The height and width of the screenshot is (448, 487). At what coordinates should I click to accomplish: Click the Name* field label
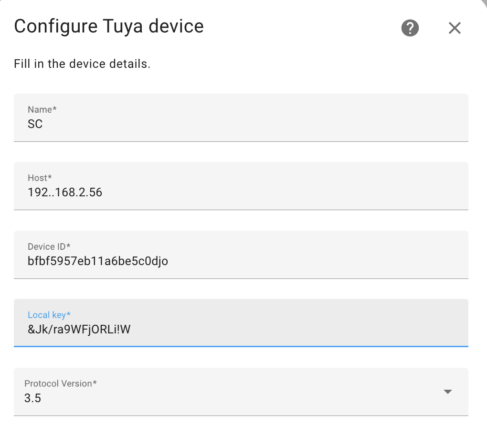(x=42, y=109)
